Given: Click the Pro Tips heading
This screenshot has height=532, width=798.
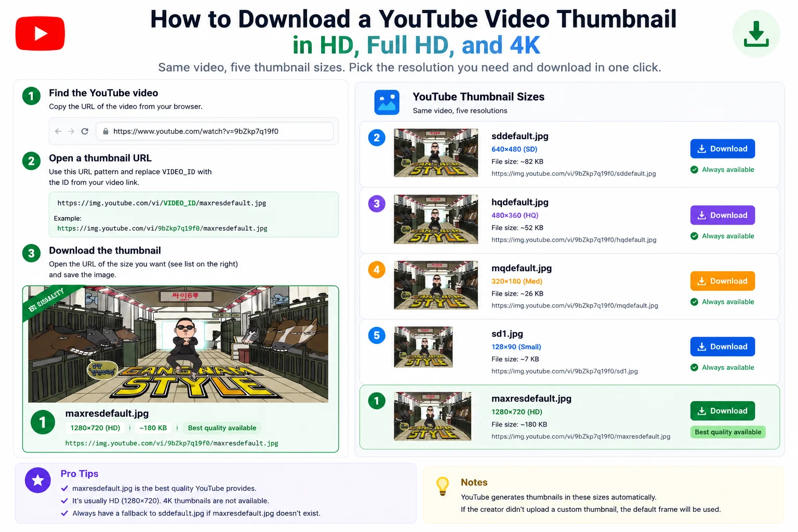Looking at the screenshot, I should [x=79, y=474].
